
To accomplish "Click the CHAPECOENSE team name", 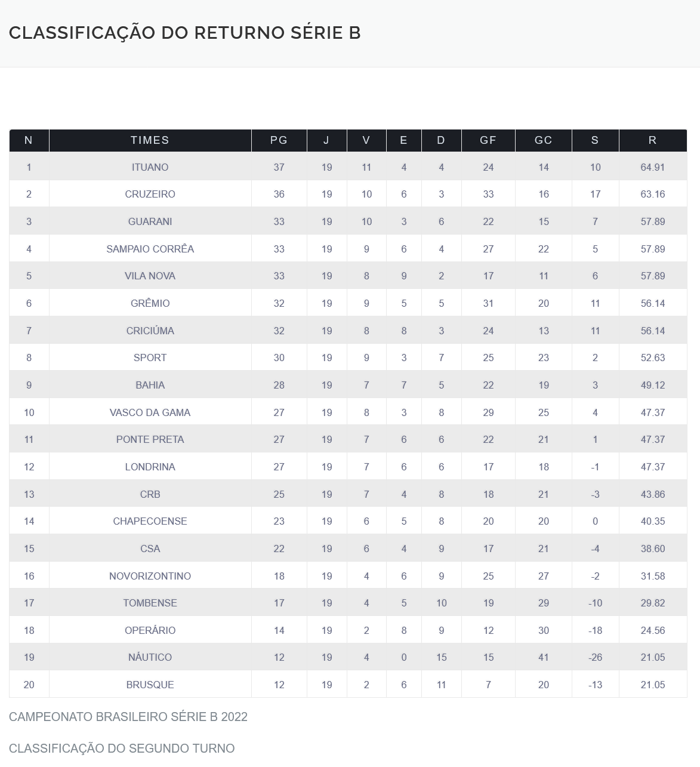I will pos(150,521).
